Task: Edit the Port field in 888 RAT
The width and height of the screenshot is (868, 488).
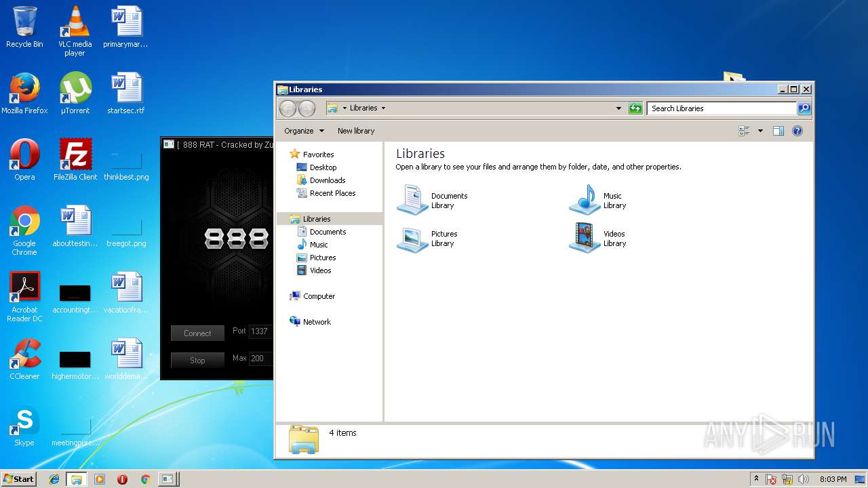Action: (260, 331)
